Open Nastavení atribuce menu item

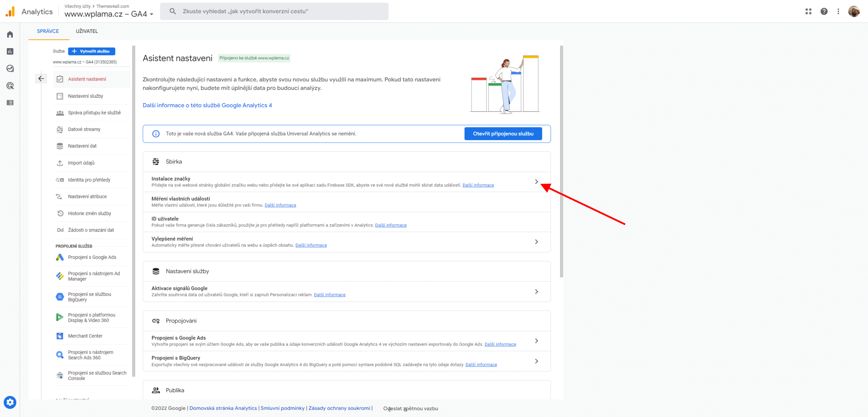pyautogui.click(x=92, y=197)
